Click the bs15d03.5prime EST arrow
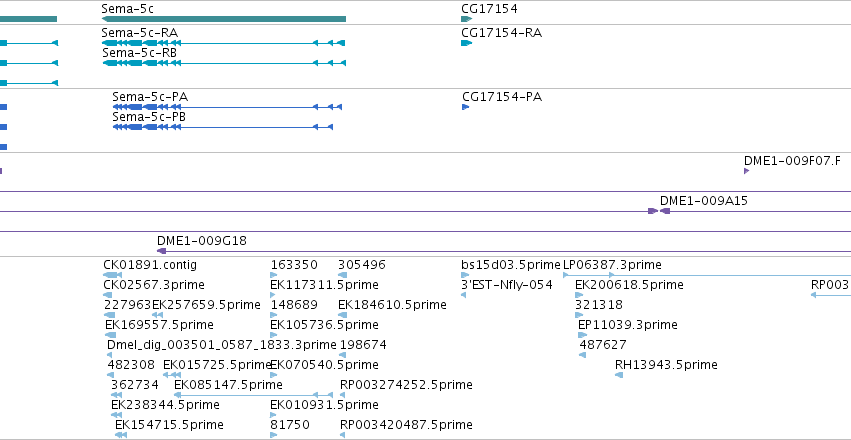851x440 pixels. 465,275
